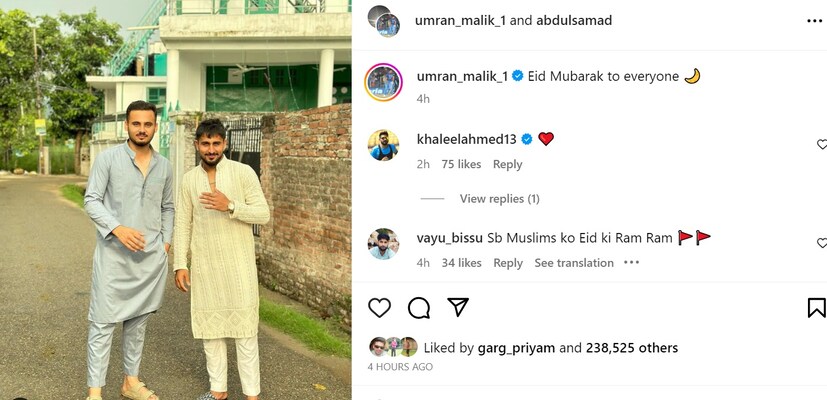
Task: Open more options on vayu_bissu comment
Action: 631,263
